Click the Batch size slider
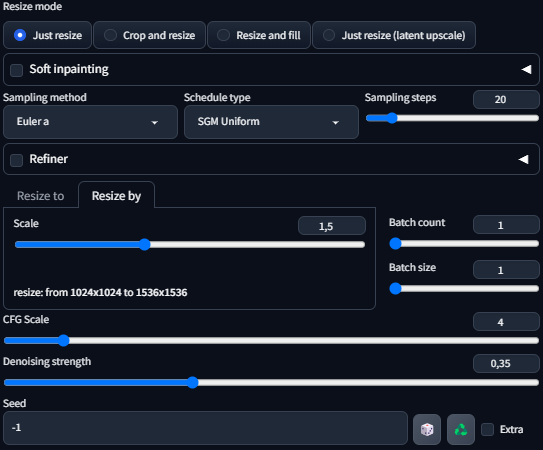 [x=464, y=289]
